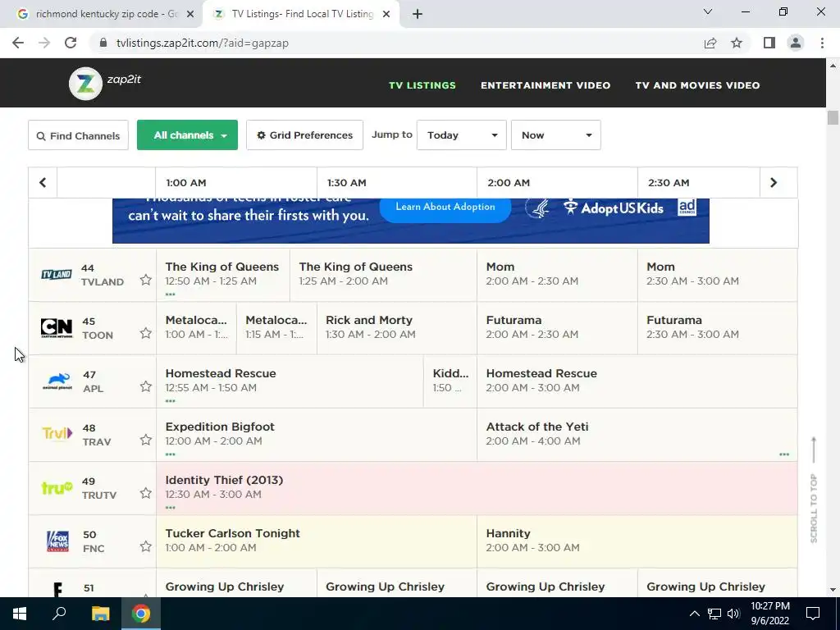Go to next time slot arrow
The height and width of the screenshot is (630, 840).
tap(773, 183)
